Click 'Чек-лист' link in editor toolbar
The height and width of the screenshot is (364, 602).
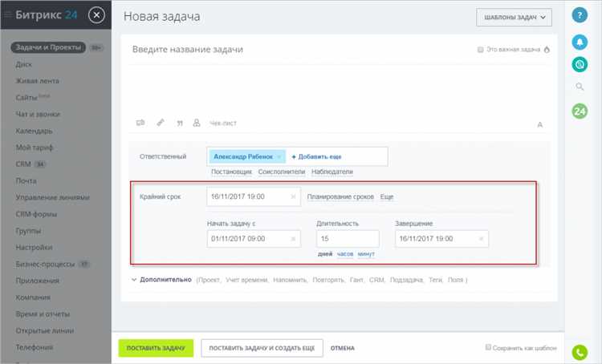(223, 123)
